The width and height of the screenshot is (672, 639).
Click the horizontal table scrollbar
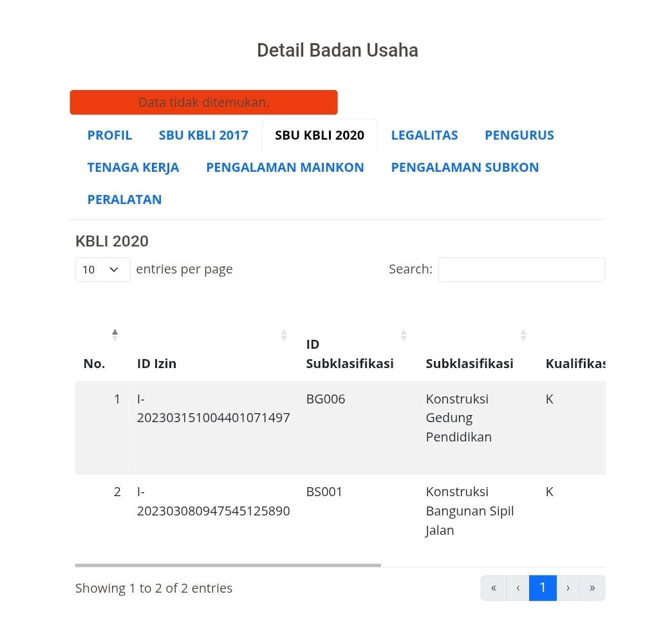click(228, 566)
